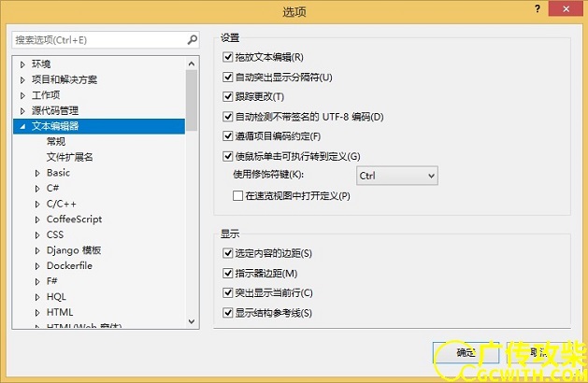Collapse the 文本编辑器 node

22,127
